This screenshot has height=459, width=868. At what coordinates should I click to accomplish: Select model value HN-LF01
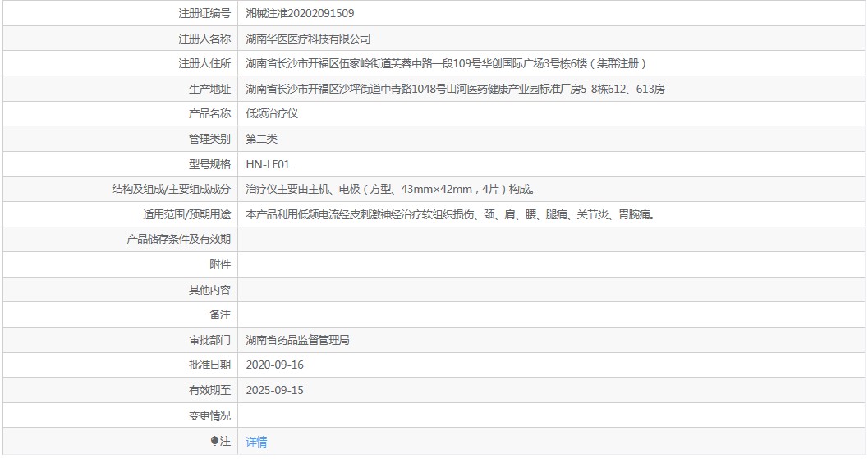pyautogui.click(x=268, y=164)
